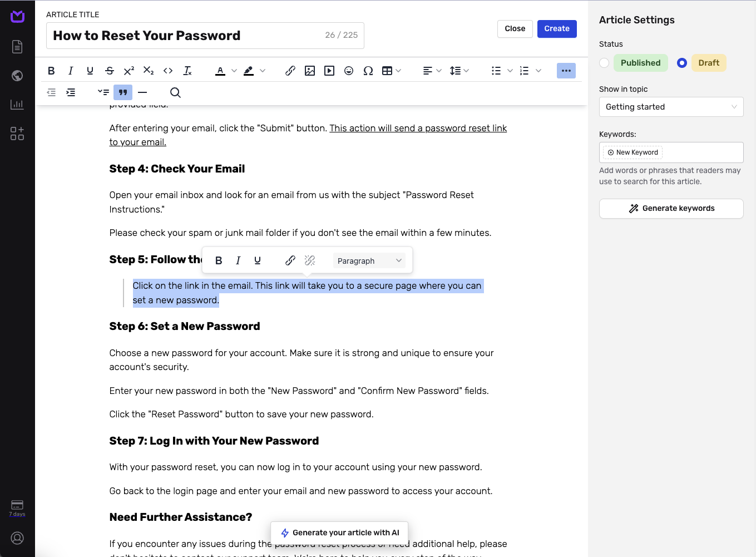Apply superscript formatting
756x557 pixels.
pyautogui.click(x=129, y=71)
